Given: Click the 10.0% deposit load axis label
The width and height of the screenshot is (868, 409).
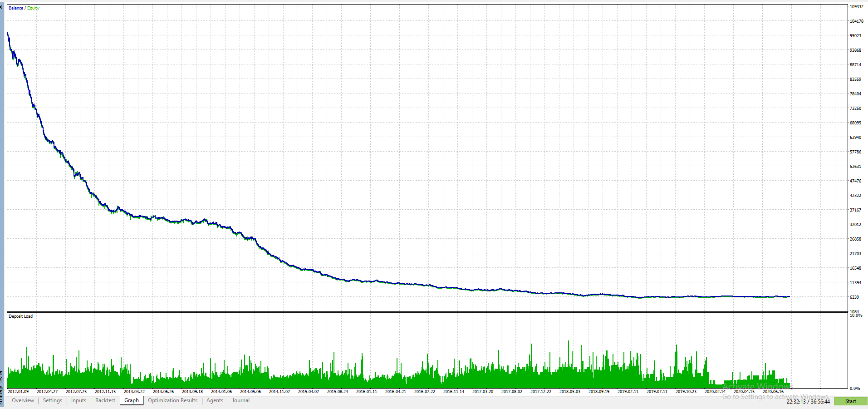Looking at the screenshot, I should (x=856, y=315).
